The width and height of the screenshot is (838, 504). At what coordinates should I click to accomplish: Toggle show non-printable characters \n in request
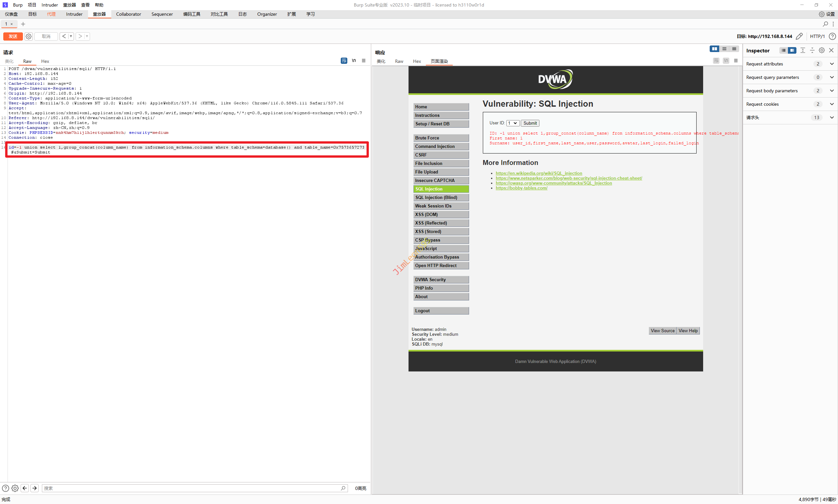pyautogui.click(x=354, y=61)
